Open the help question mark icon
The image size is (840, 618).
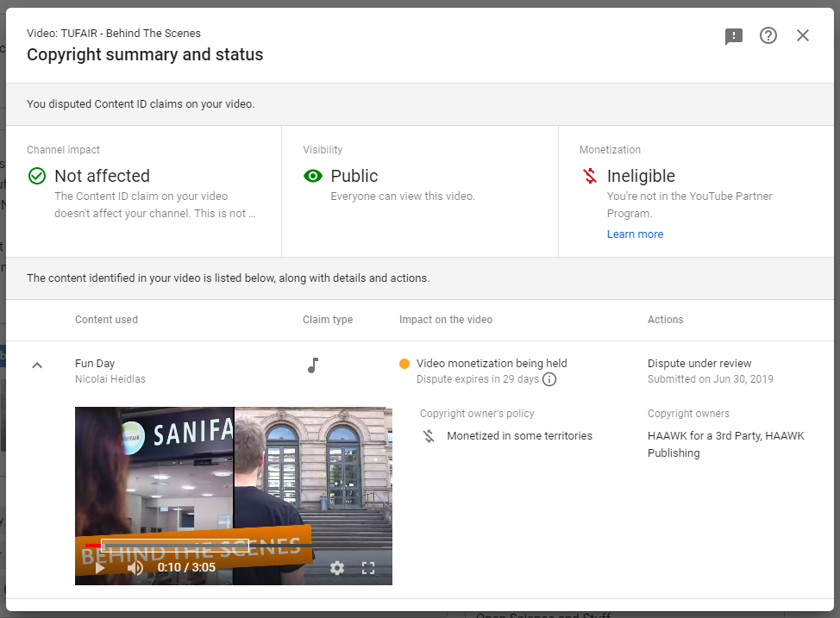click(768, 35)
